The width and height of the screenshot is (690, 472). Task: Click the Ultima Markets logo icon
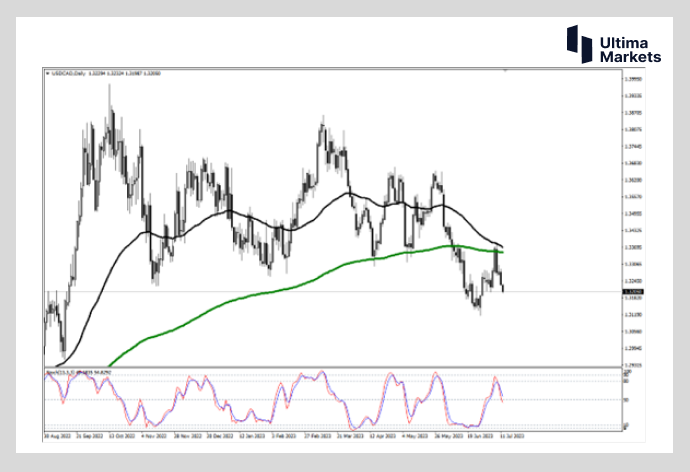[579, 44]
